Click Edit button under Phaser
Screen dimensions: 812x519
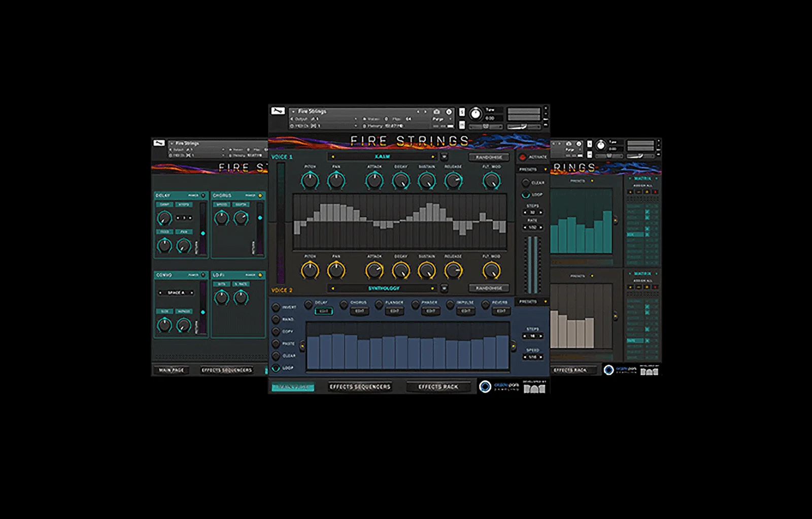point(430,311)
